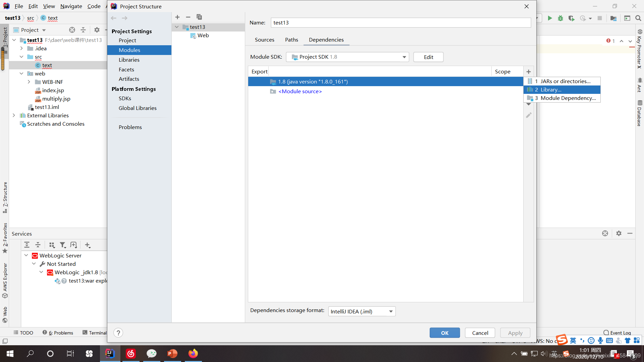
Task: Run the project with green arrow
Action: click(550, 18)
